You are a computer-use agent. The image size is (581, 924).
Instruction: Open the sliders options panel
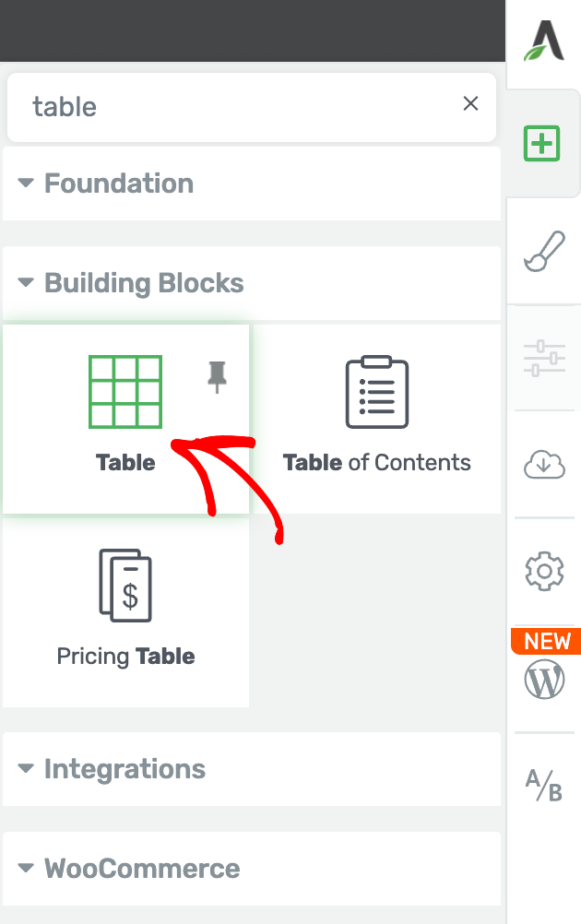[544, 358]
